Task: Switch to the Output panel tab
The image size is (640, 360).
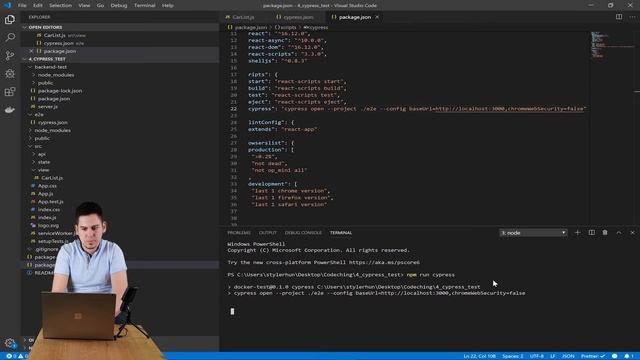Action: [x=268, y=233]
